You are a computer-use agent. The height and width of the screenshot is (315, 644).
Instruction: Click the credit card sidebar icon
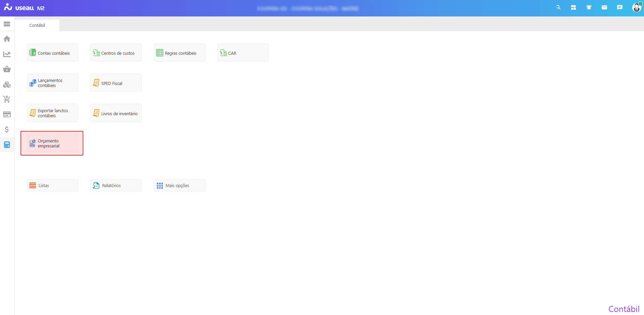7,115
